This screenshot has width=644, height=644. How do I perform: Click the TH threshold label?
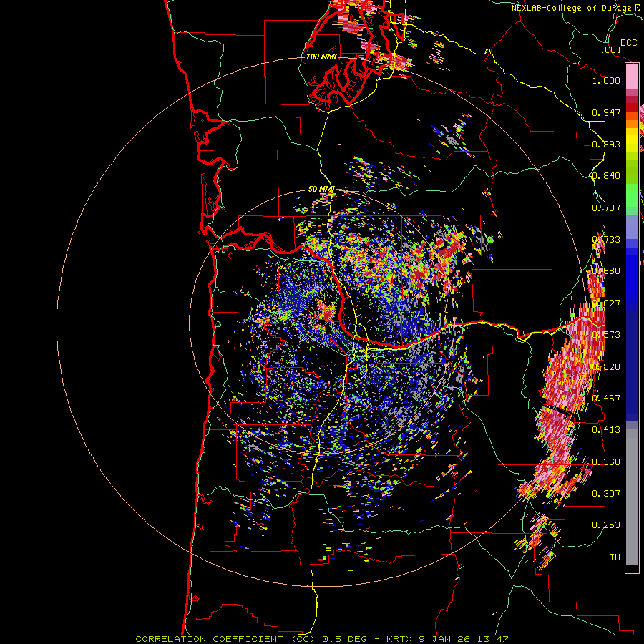[x=615, y=557]
